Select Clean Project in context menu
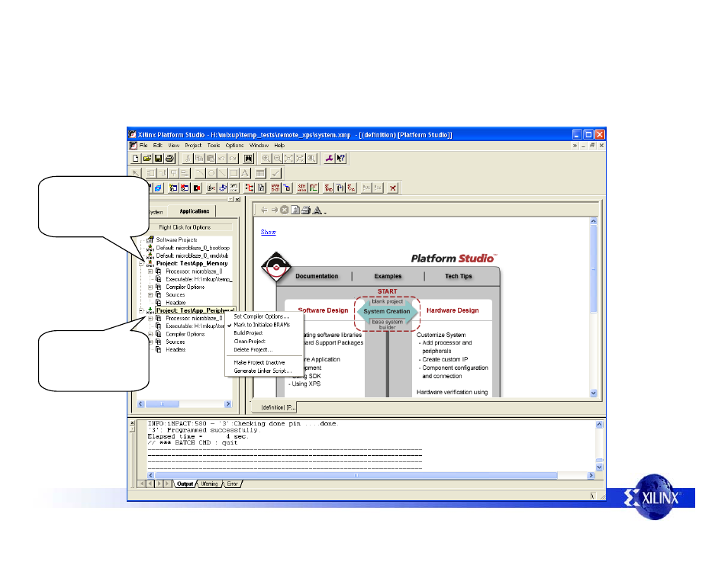 (x=250, y=342)
